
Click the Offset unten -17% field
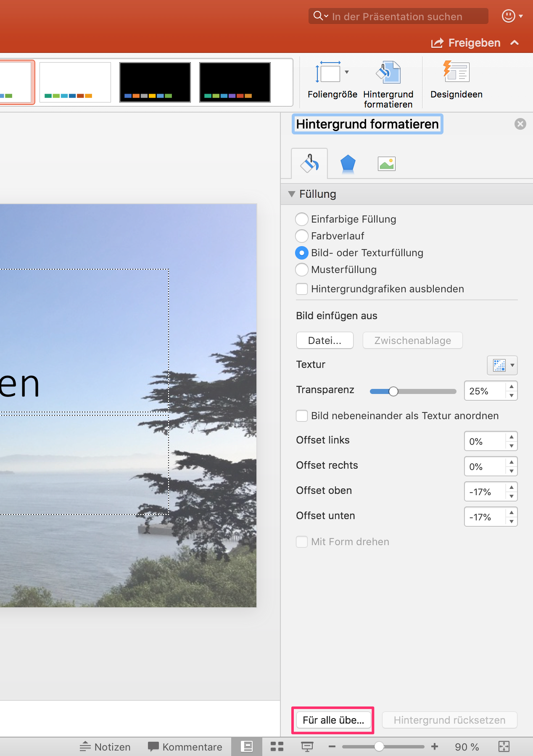pyautogui.click(x=485, y=517)
